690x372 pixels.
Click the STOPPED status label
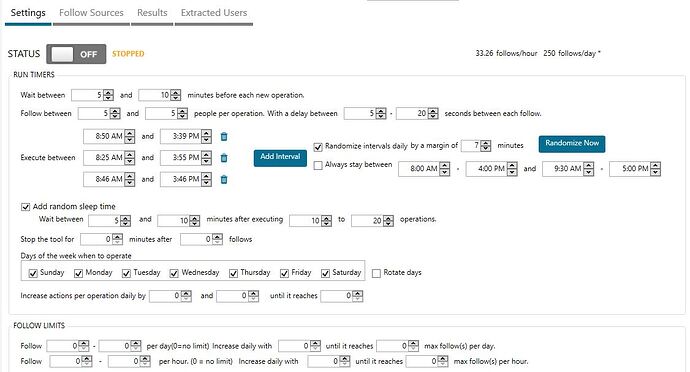pos(128,54)
